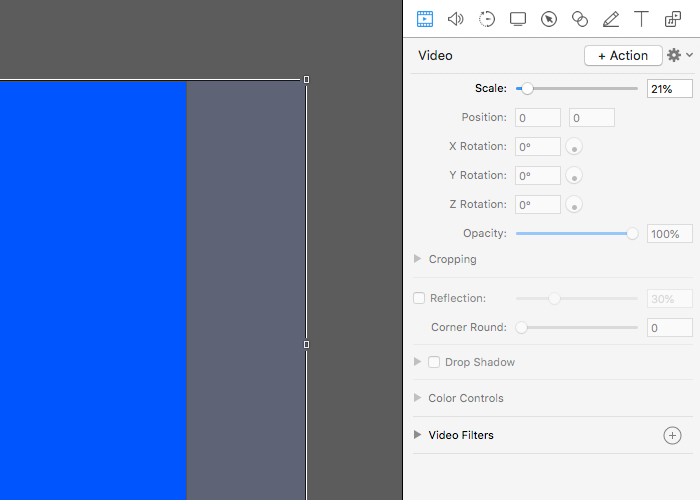Viewport: 700px width, 500px height.
Task: Click the Z Rotation value field
Action: click(x=538, y=205)
